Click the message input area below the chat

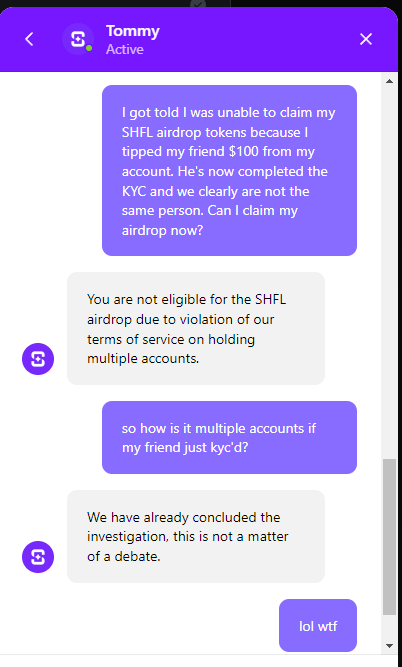[x=191, y=661]
